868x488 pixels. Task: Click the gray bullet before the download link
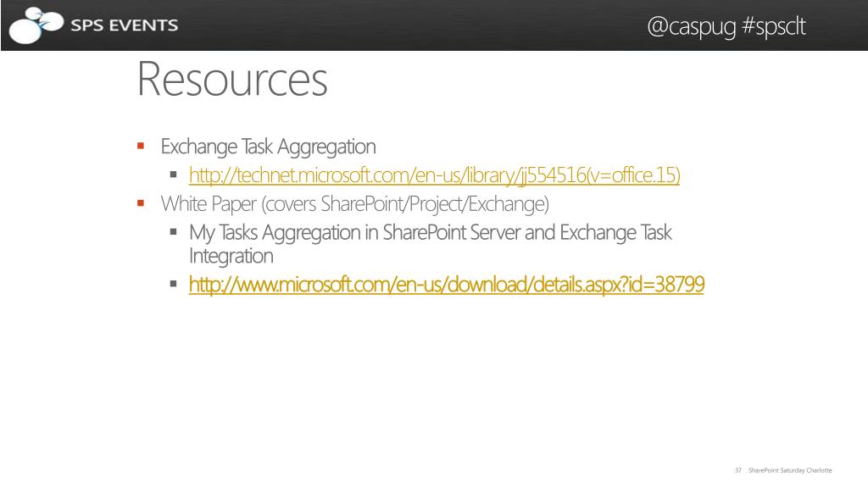point(173,284)
